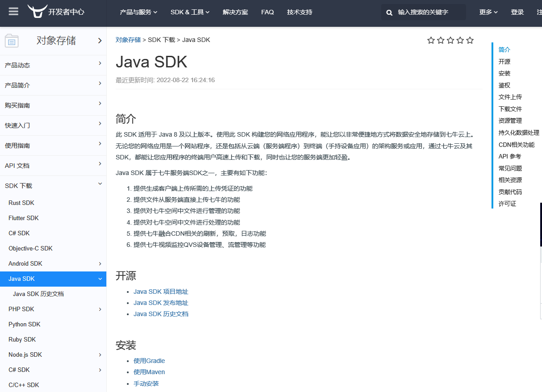Jump to 开源 in page outline
Viewport: 542px width, 392px height.
coord(504,62)
